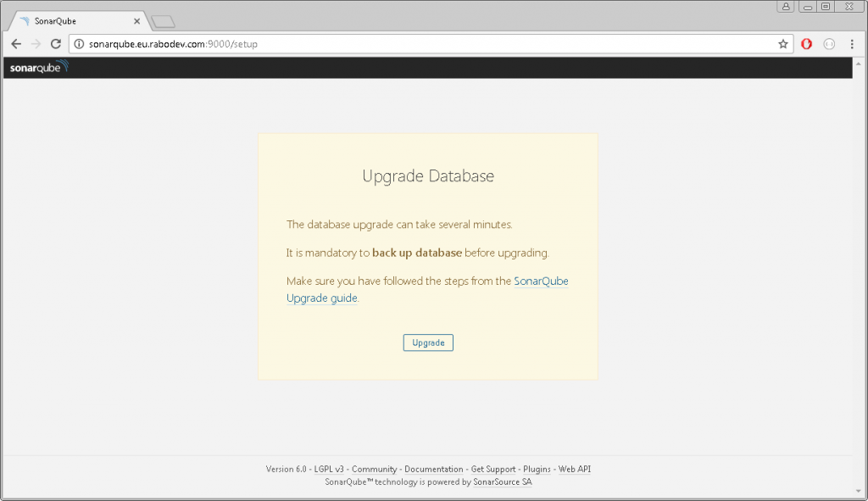Open the red Opera extension icon
The width and height of the screenshot is (868, 501).
(x=807, y=44)
